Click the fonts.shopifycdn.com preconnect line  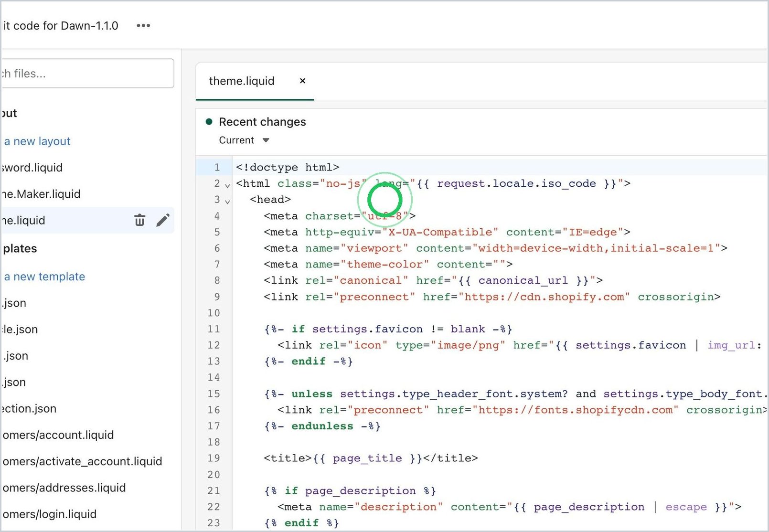click(523, 410)
